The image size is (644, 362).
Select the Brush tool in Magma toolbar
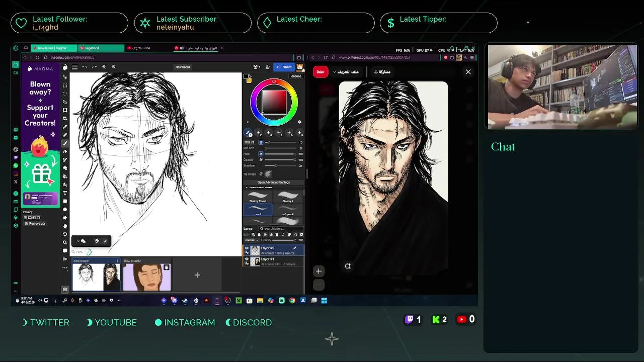[x=65, y=143]
